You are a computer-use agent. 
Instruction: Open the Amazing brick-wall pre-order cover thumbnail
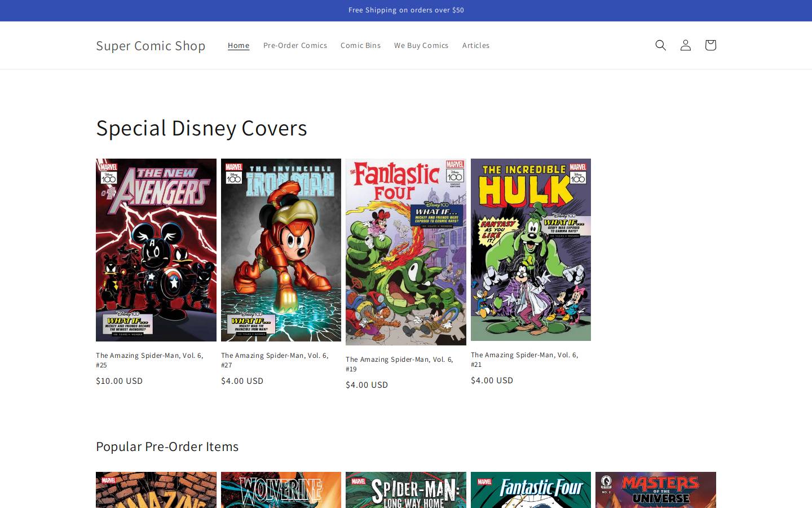(156, 490)
